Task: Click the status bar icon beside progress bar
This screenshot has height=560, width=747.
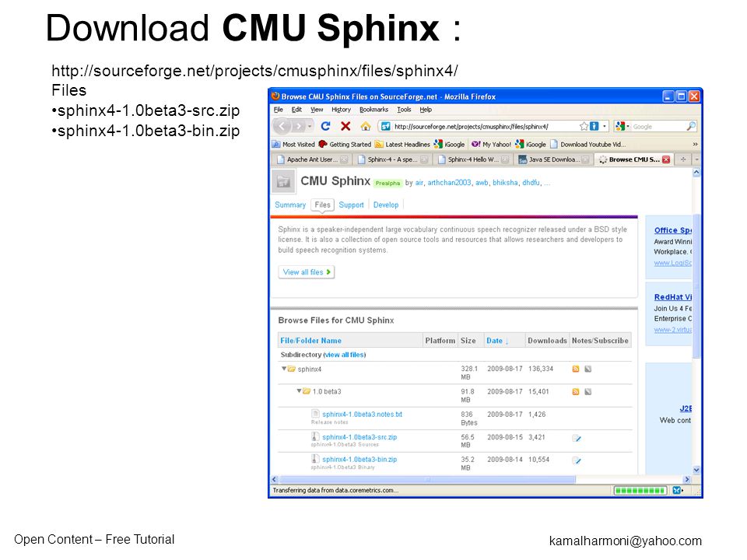Action: click(678, 490)
